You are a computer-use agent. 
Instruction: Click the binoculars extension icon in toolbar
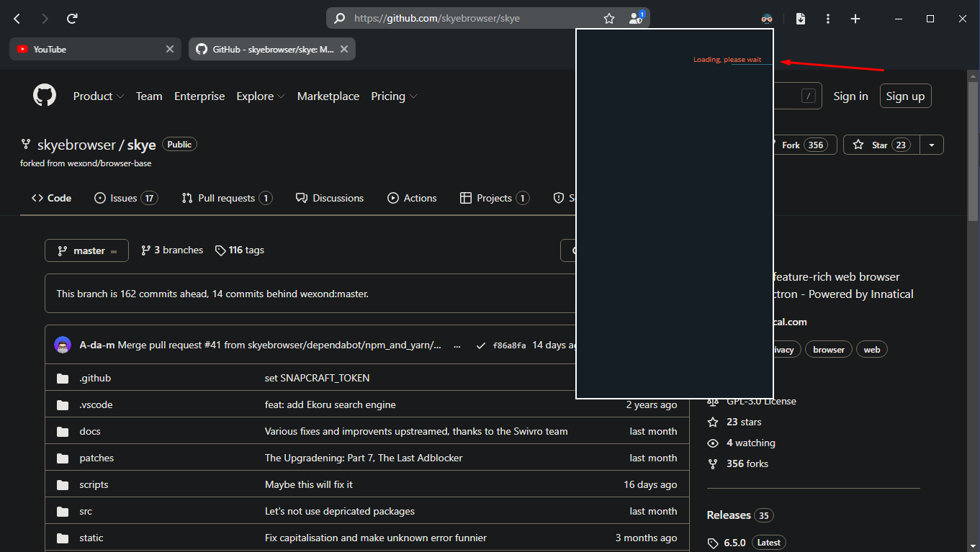coord(766,18)
